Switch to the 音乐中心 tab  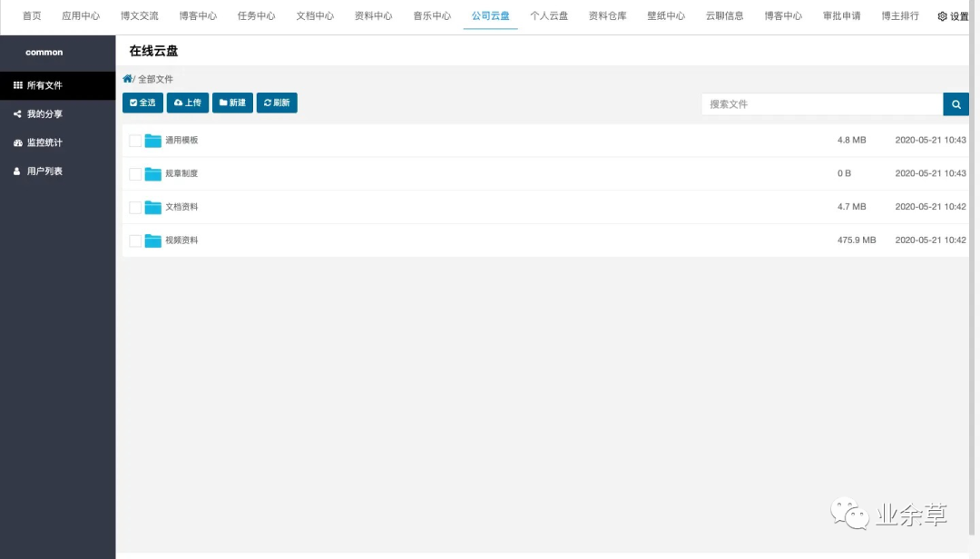[x=432, y=15]
